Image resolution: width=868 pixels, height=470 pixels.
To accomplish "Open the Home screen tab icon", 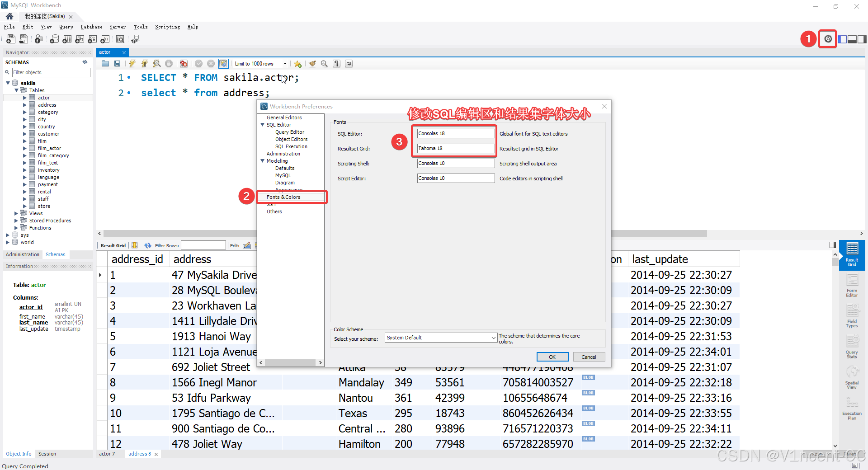I will 9,16.
